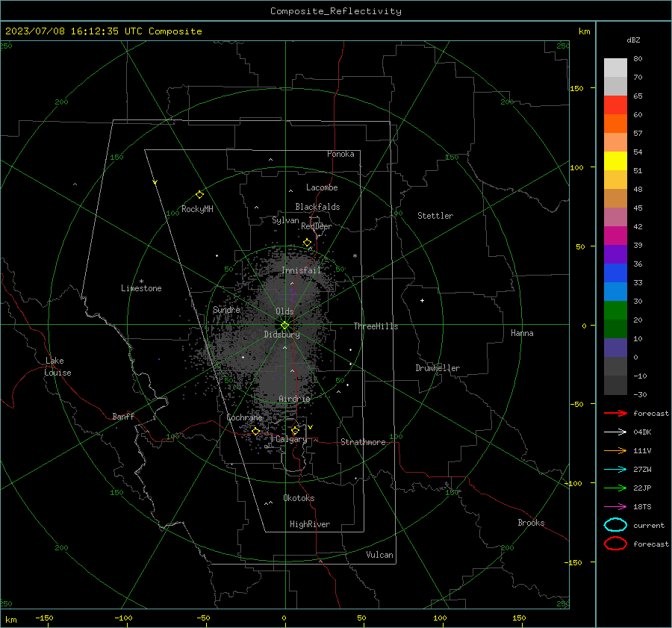Click the Didsbury town label

[x=281, y=335]
